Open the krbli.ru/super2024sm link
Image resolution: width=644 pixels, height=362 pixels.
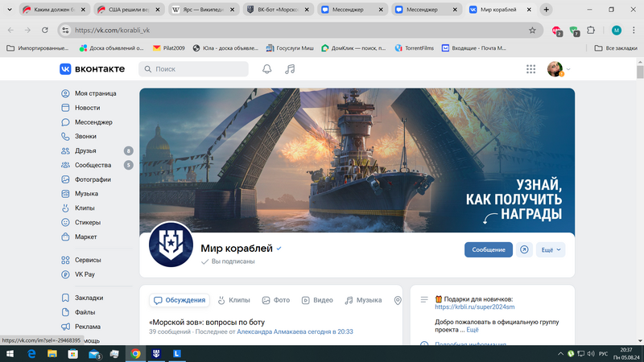[474, 306]
